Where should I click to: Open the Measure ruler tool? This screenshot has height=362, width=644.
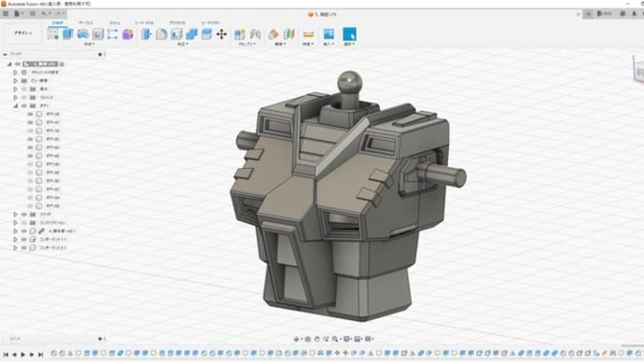coord(308,35)
